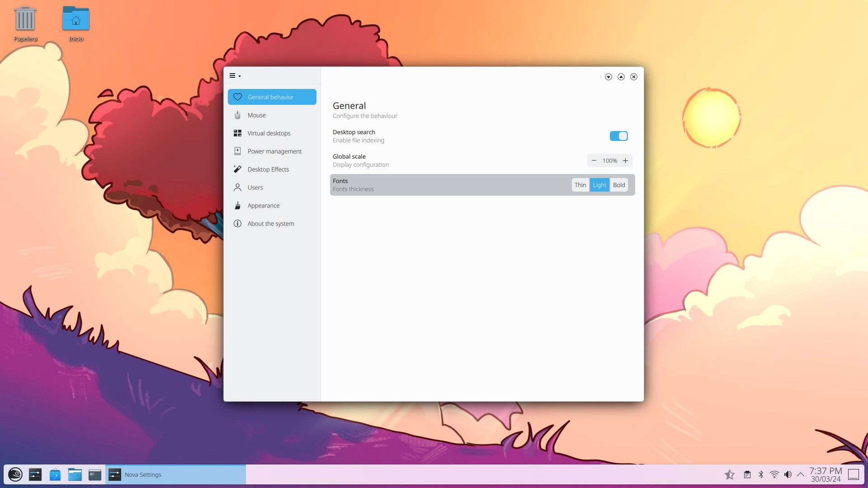The image size is (868, 488).
Task: Increase Global scale with the plus button
Action: (626, 160)
